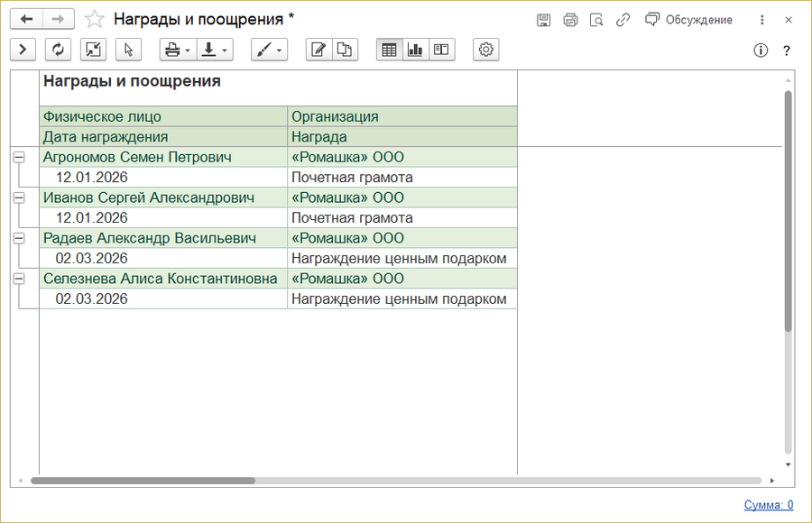Screen dimensions: 812x523
Task: Go forward with the right arrow button
Action: pos(58,20)
